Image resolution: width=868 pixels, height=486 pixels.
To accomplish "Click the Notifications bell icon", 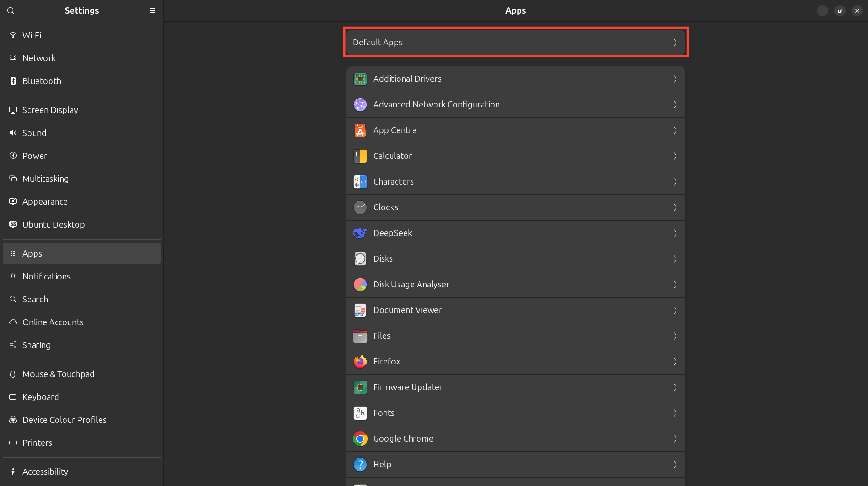I will click(13, 277).
